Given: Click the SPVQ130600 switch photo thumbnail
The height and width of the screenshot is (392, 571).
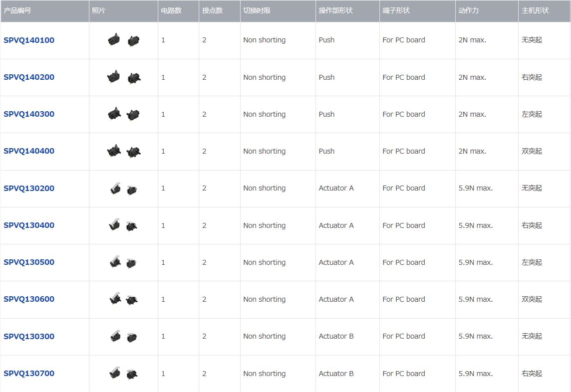Looking at the screenshot, I should tap(123, 299).
